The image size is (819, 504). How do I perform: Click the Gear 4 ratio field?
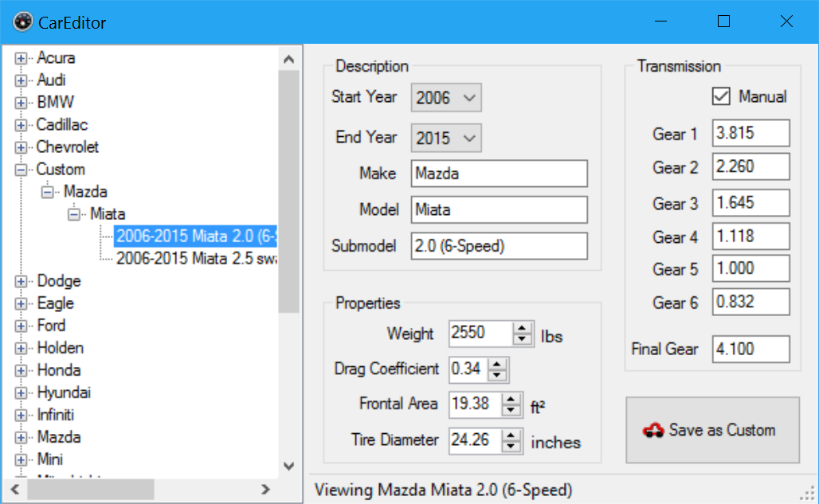(x=750, y=236)
